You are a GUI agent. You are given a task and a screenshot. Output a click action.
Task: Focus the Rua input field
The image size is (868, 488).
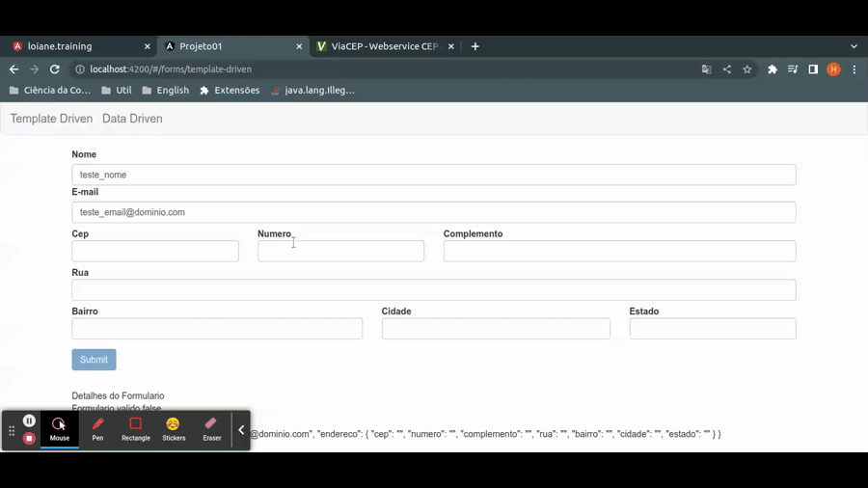tap(434, 290)
